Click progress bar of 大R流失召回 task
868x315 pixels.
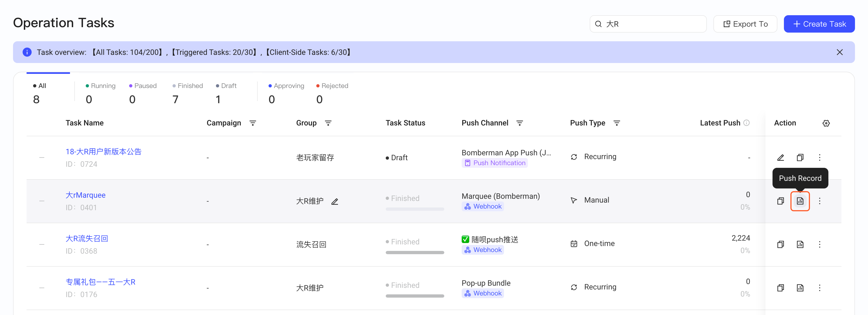(415, 253)
